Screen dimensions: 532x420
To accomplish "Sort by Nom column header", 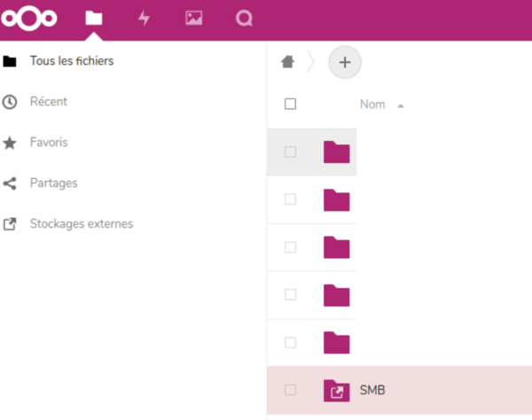I will click(372, 105).
